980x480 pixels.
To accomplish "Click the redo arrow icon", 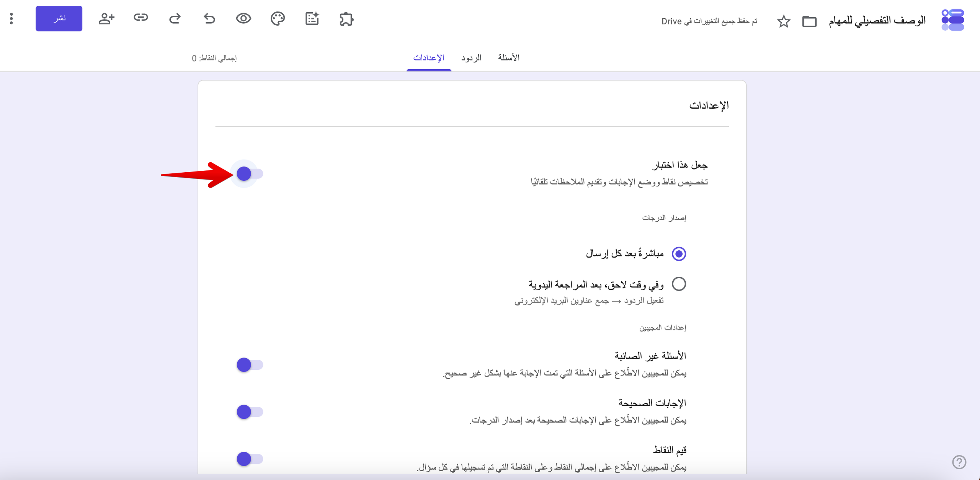I will (x=175, y=18).
